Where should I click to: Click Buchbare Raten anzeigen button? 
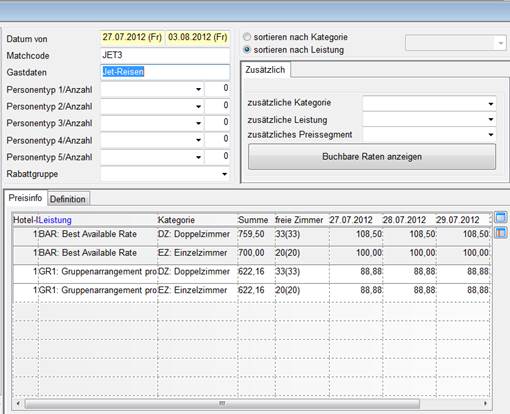372,156
